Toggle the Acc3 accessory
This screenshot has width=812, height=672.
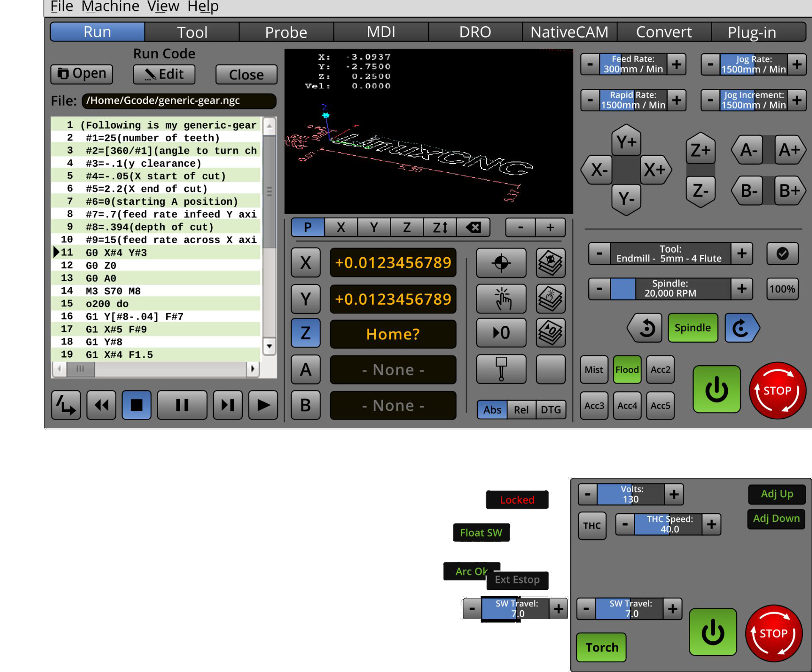(x=594, y=405)
